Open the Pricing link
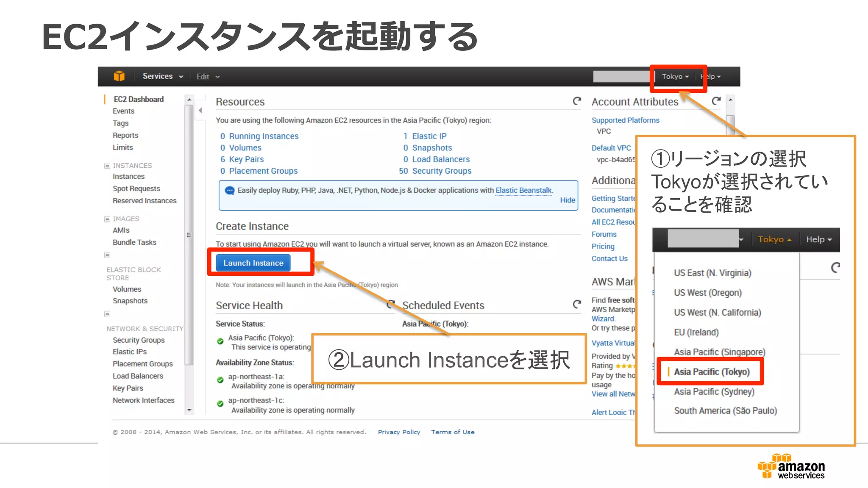868x488 pixels. point(603,246)
